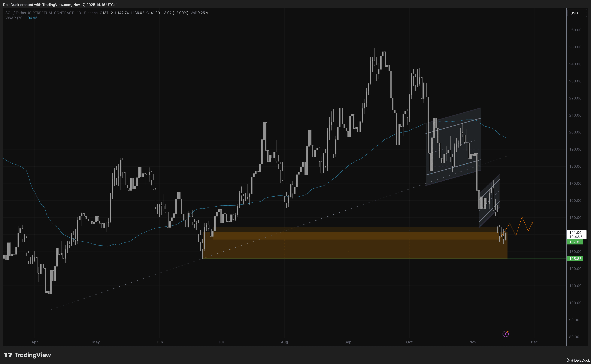Open the USDT currency selector
Viewport: 591px width, 364px height.
click(577, 13)
